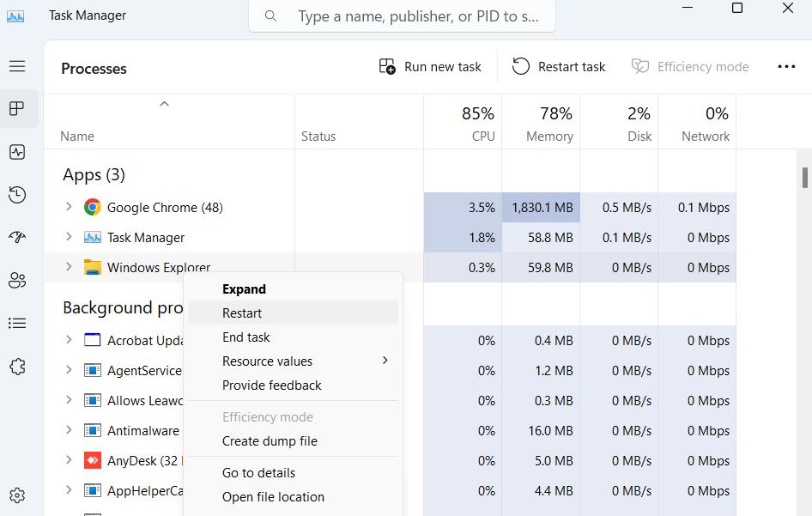The height and width of the screenshot is (516, 812).
Task: Expand the AgentService process group
Action: click(69, 370)
